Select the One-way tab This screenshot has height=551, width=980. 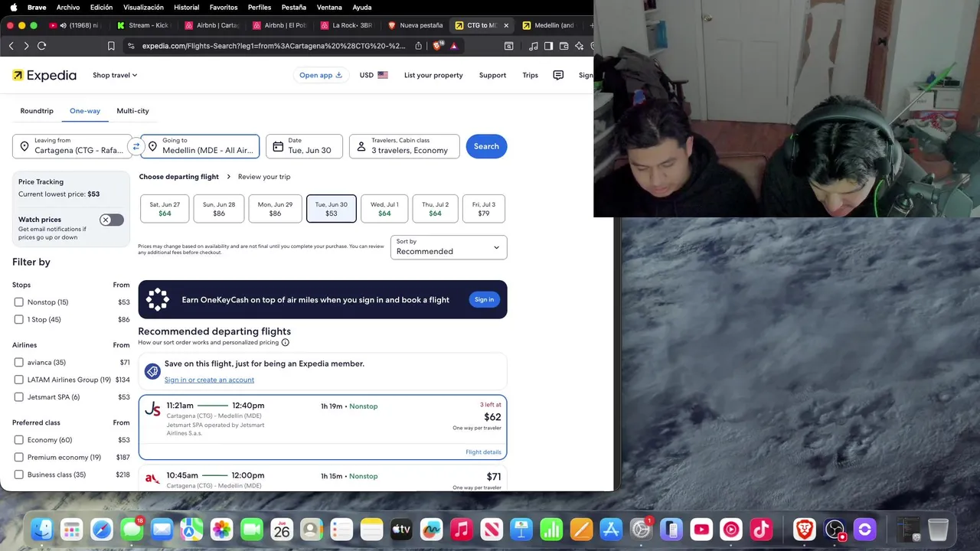point(85,111)
